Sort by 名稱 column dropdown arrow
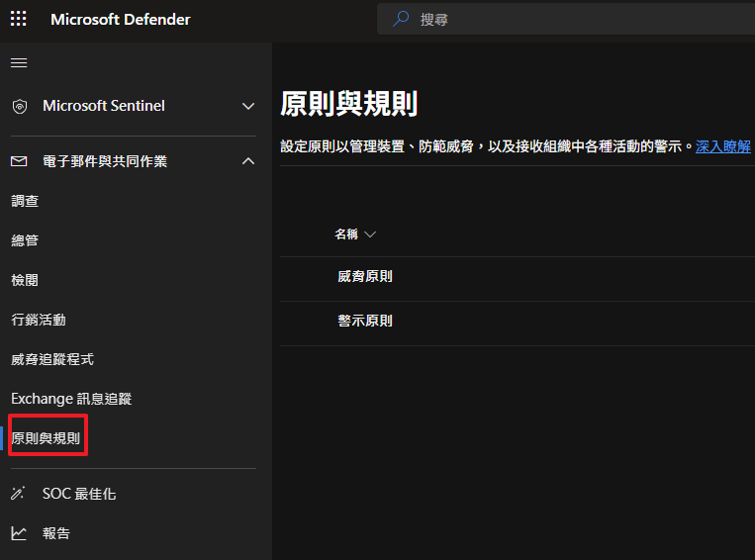The height and width of the screenshot is (560, 755). coord(370,234)
